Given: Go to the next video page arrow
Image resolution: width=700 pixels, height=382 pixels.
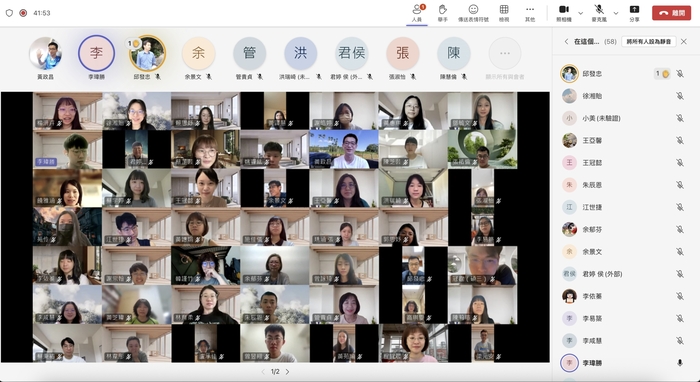Looking at the screenshot, I should [x=288, y=372].
